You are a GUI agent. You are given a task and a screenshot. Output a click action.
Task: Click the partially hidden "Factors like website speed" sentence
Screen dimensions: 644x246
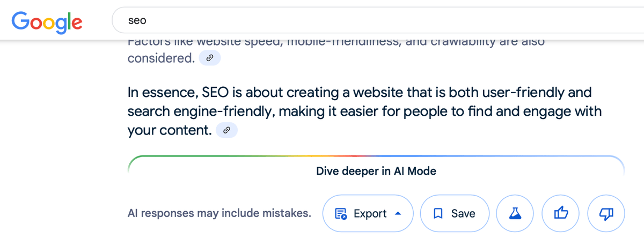336,43
